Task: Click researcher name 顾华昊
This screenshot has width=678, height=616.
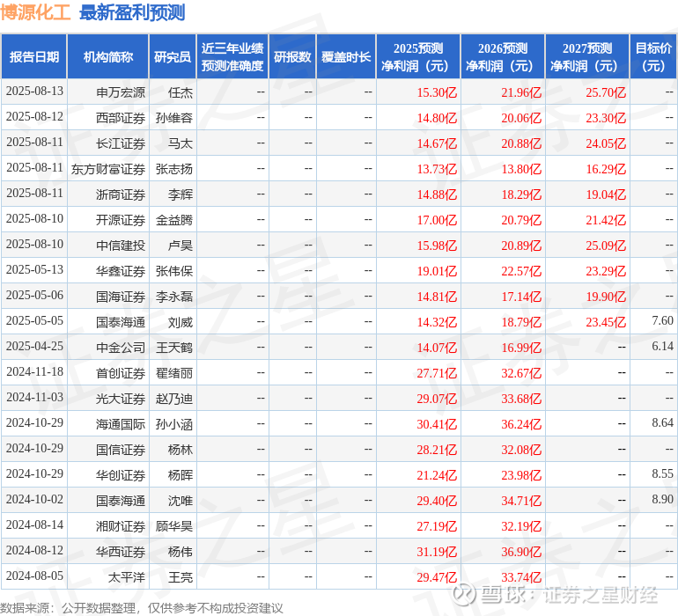Action: [174, 526]
